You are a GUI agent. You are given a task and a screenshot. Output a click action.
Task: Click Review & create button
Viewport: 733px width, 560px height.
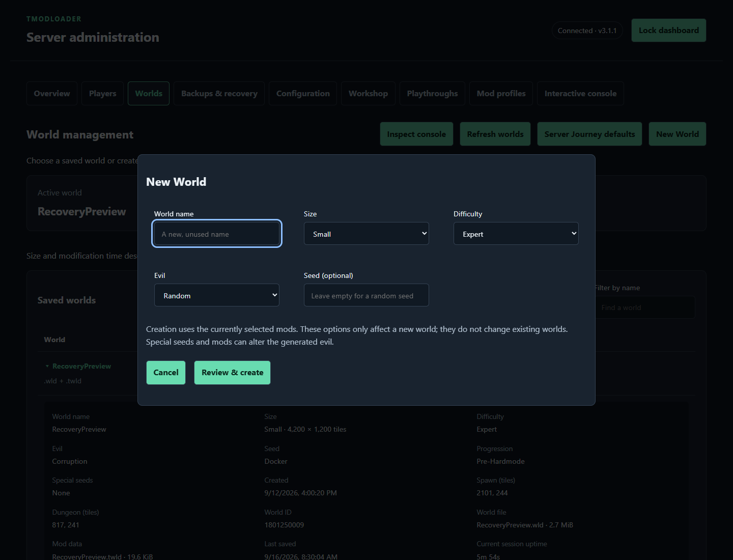(232, 373)
